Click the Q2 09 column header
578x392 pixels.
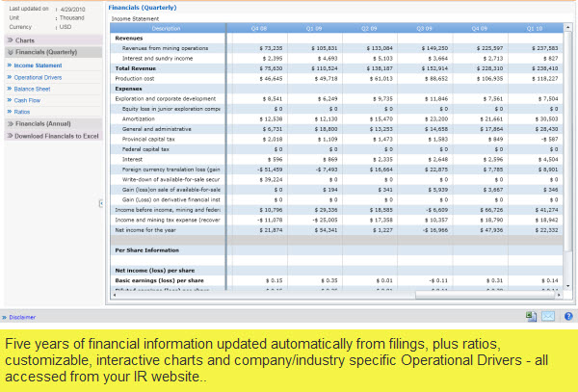pyautogui.click(x=369, y=28)
